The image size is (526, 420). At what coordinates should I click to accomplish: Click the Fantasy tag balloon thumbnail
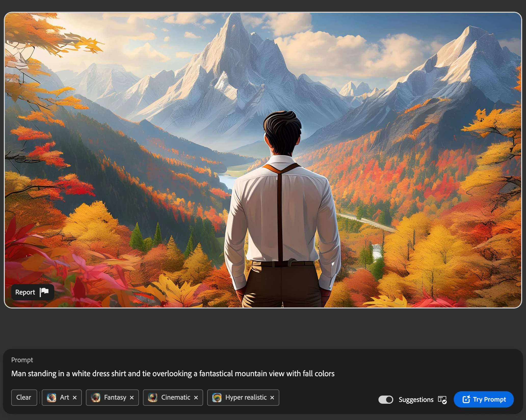[96, 397]
